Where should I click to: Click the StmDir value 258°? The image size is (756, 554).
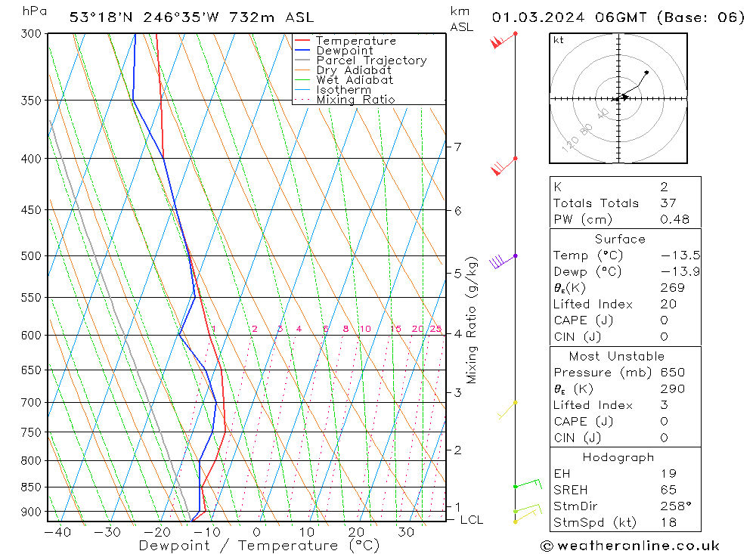coord(675,506)
